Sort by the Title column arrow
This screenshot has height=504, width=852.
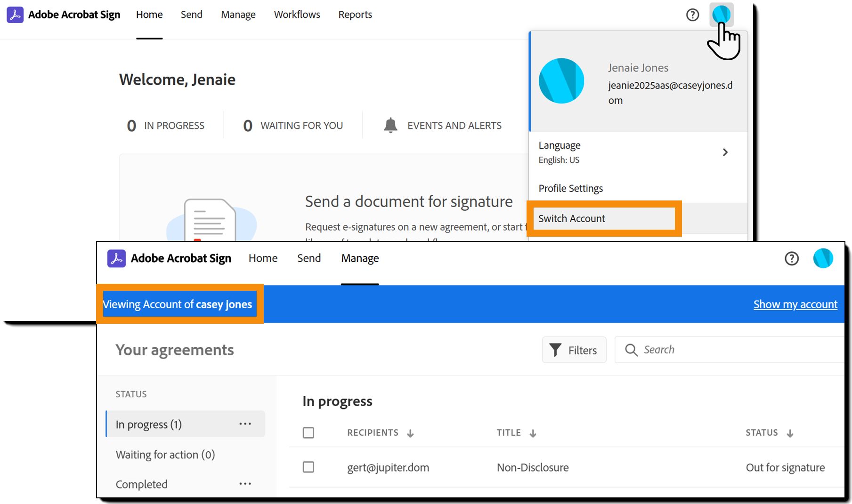point(533,433)
